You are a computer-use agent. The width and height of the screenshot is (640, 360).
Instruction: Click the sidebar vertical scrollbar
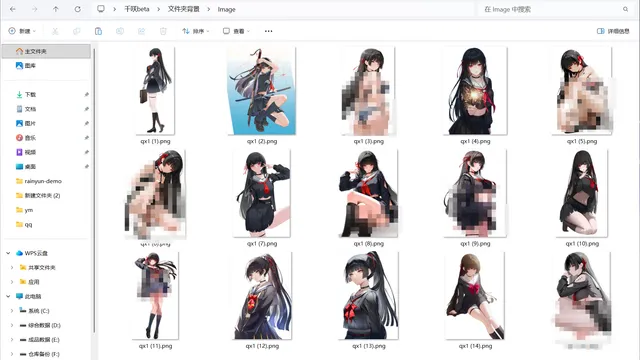[94, 190]
